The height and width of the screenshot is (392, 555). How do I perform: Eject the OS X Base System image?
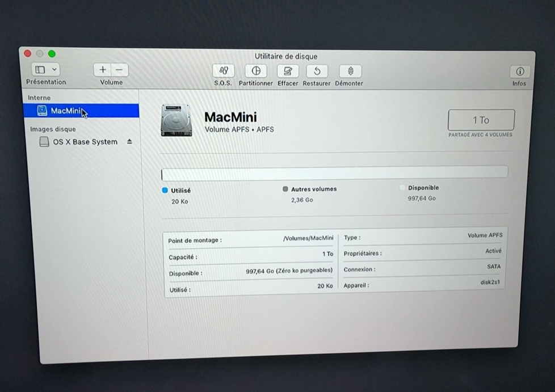pyautogui.click(x=129, y=141)
